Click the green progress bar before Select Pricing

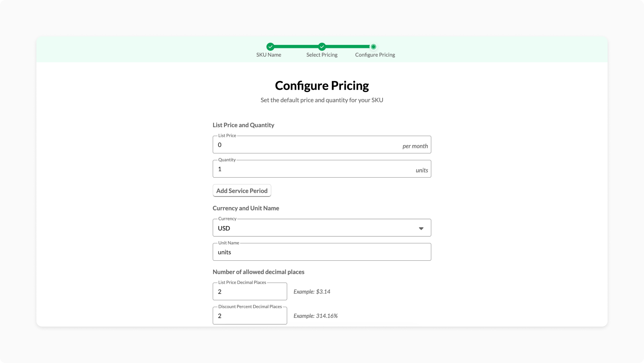click(x=296, y=47)
